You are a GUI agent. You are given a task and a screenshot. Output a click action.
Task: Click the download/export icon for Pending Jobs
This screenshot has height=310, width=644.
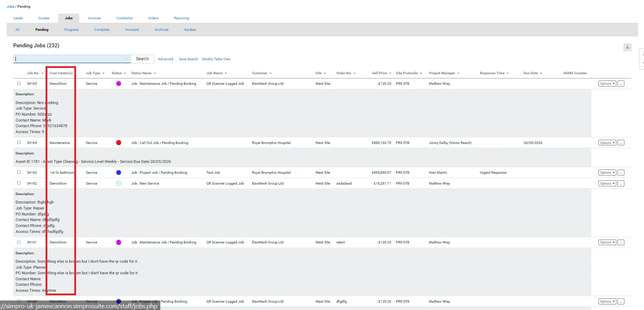627,47
